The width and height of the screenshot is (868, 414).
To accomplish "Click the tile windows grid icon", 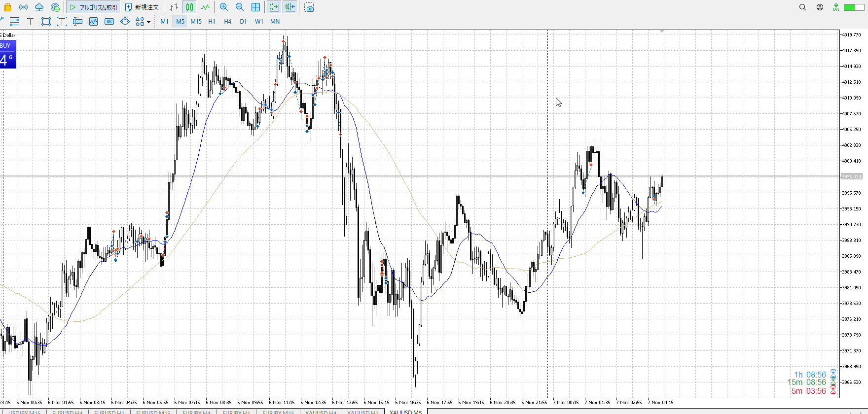I will click(x=255, y=7).
